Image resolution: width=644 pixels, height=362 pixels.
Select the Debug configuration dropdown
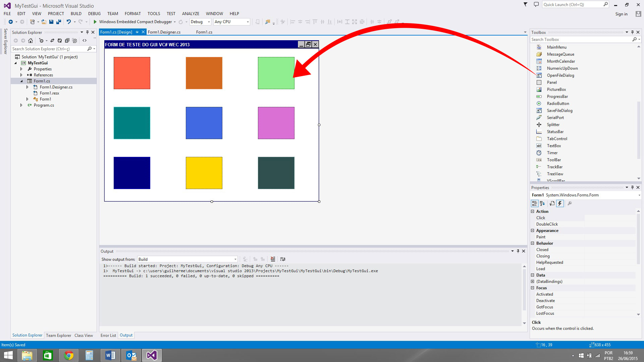[199, 22]
